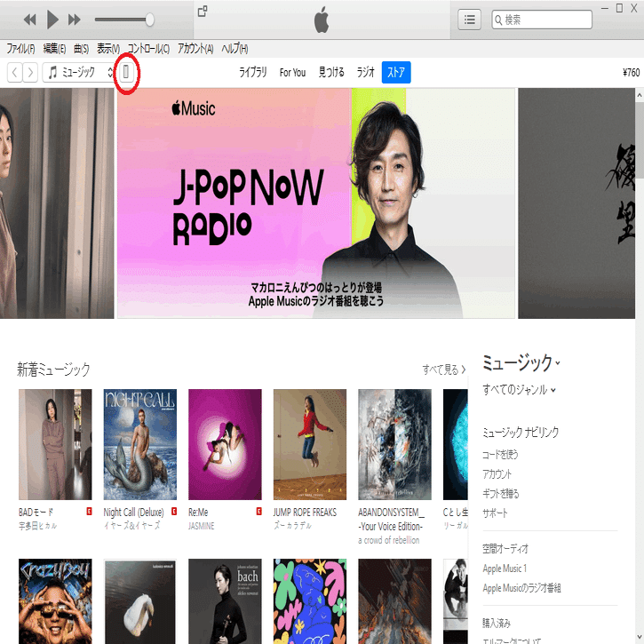
Task: Open the right dark calligraphy banner
Action: click(576, 203)
